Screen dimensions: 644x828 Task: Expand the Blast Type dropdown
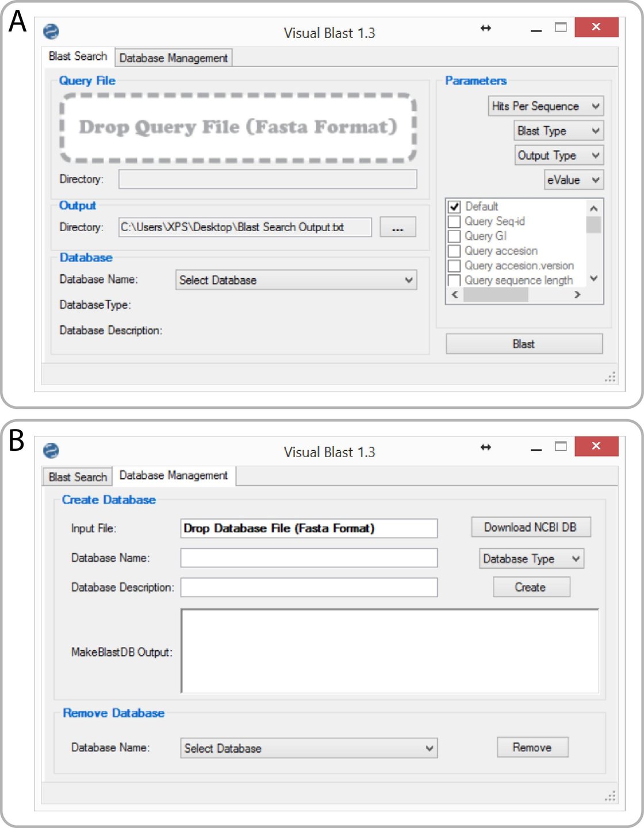559,131
